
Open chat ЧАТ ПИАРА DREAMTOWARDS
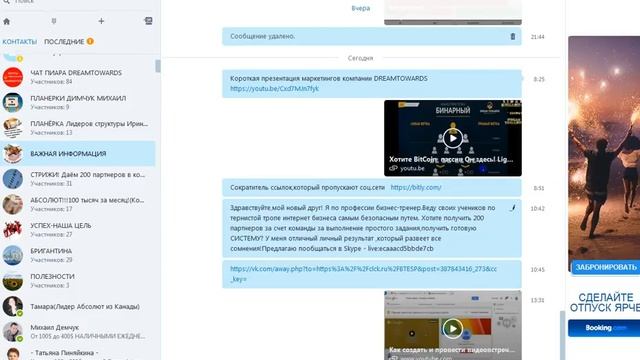[x=78, y=77]
